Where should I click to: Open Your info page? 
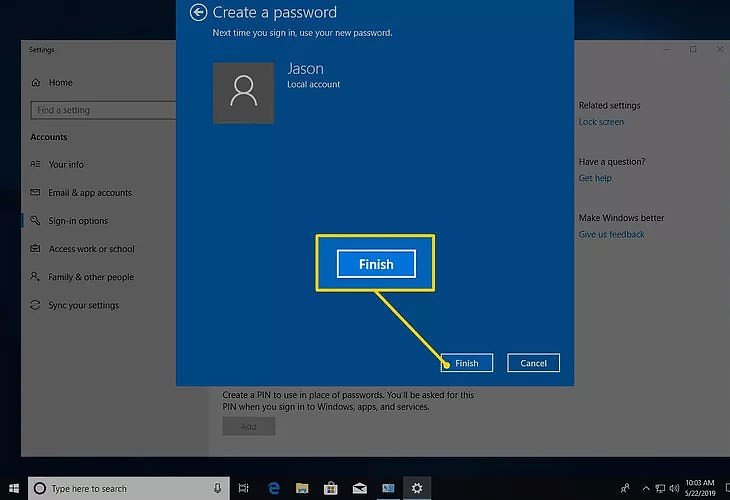pos(66,165)
